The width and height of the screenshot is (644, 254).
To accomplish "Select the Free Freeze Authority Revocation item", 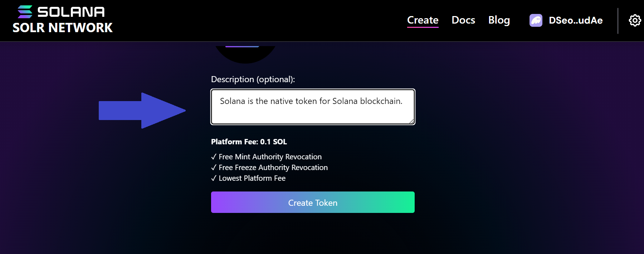I will pyautogui.click(x=273, y=167).
